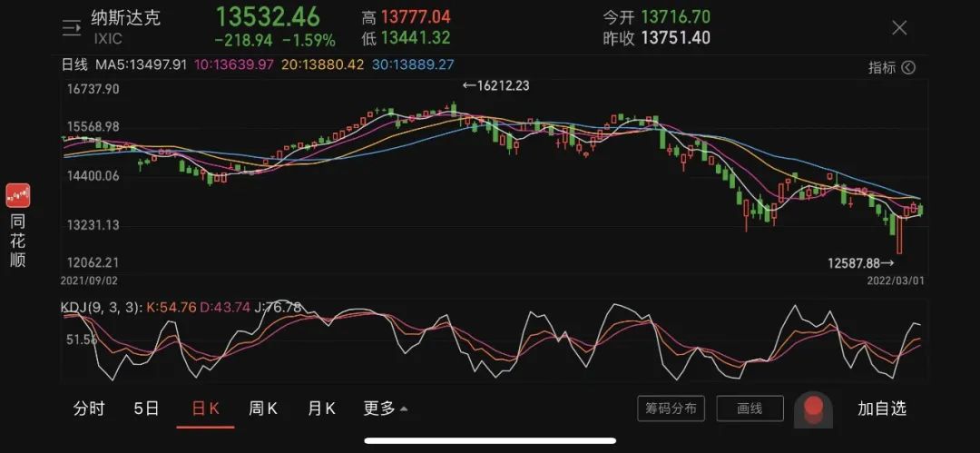980x453 pixels.
Task: Tap the 16212.23 high price marker
Action: (495, 85)
